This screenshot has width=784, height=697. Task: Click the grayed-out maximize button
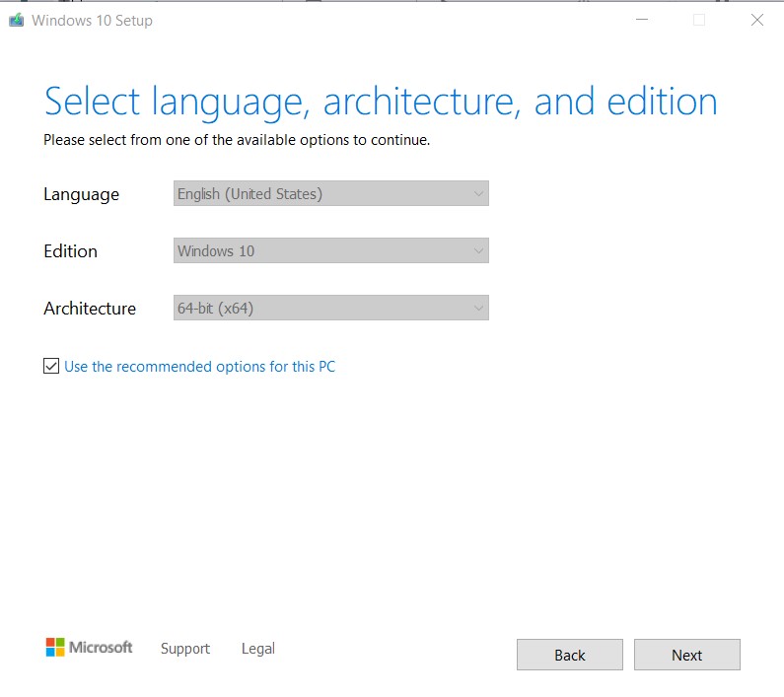coord(699,20)
